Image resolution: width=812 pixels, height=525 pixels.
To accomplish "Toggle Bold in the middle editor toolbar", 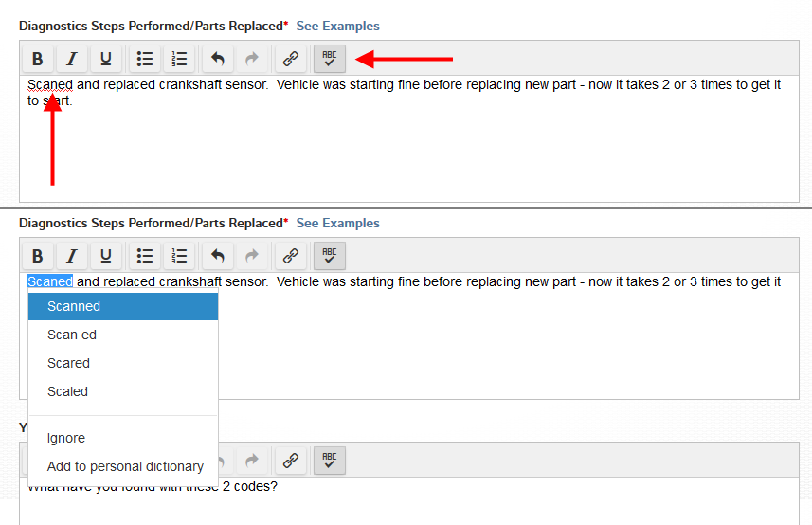I will tap(37, 256).
